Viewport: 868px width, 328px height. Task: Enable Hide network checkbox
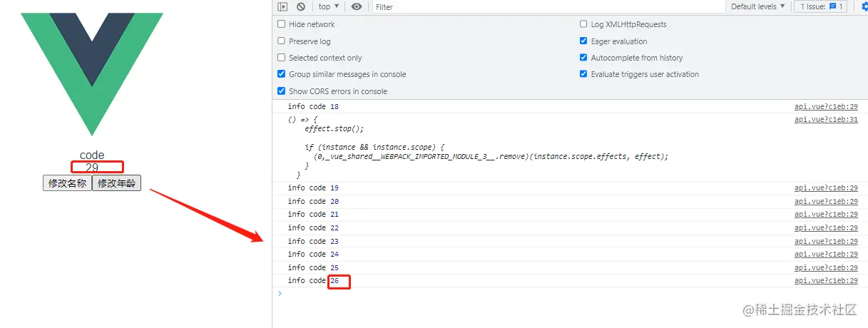(281, 24)
